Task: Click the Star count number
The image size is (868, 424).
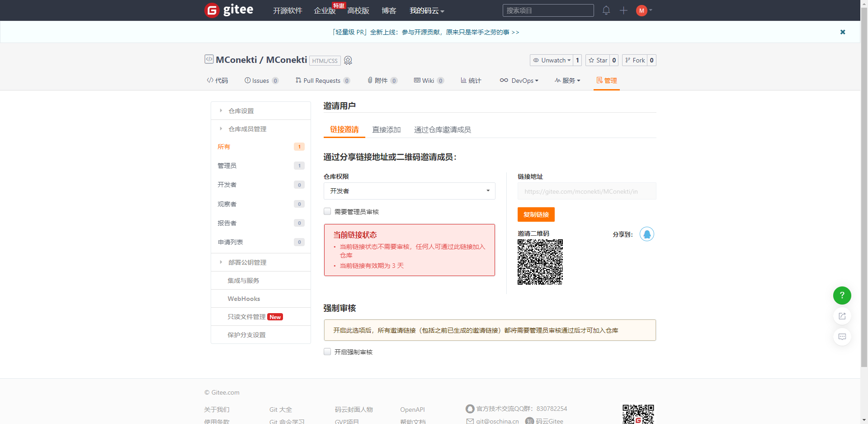Action: pos(614,60)
